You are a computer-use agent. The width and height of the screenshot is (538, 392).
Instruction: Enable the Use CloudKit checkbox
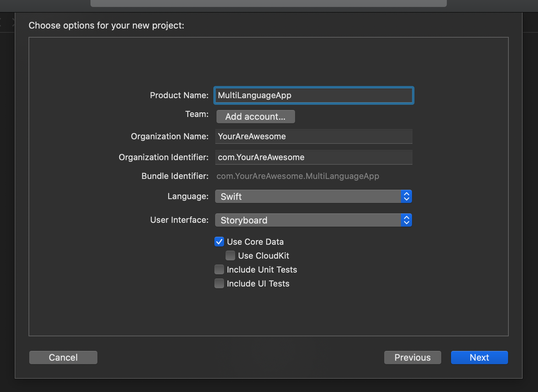230,256
